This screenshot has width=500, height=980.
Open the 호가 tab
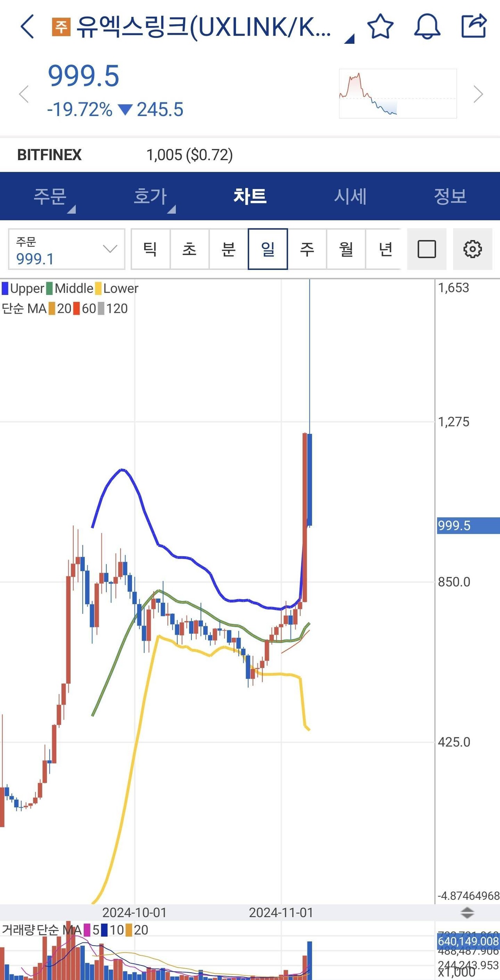pos(150,196)
